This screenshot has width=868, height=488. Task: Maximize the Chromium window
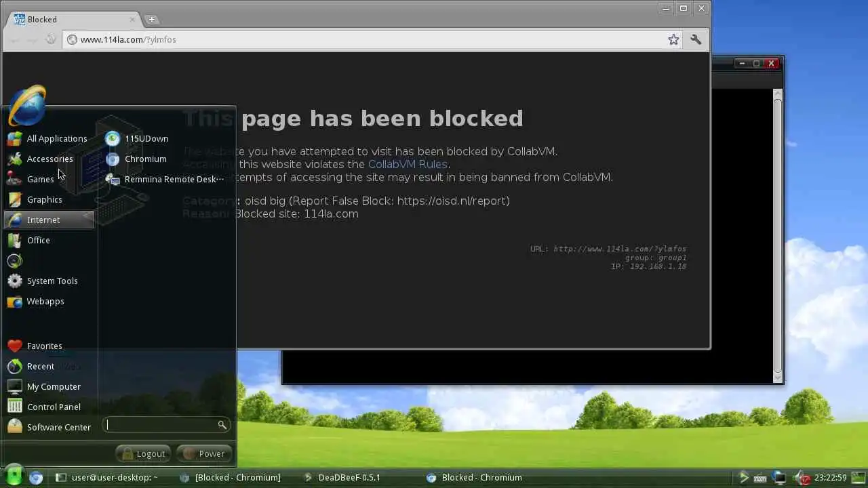pyautogui.click(x=684, y=8)
